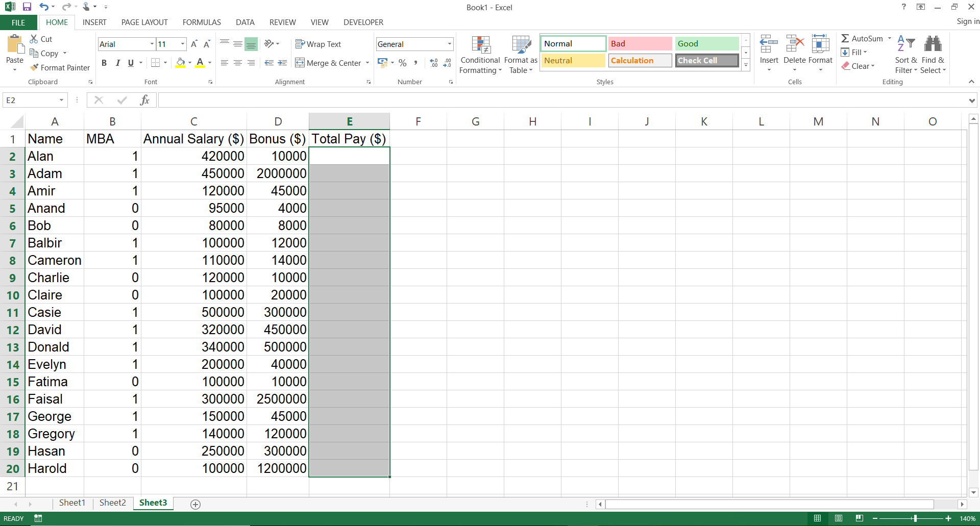
Task: Click Sign in link
Action: [x=968, y=21]
